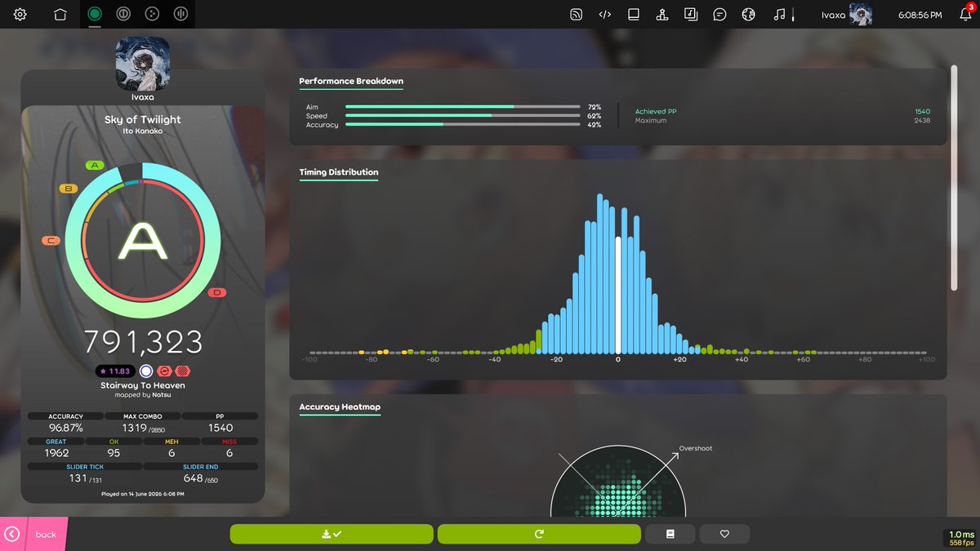The image size is (980, 551).
Task: Favourite the beatmap with heart button
Action: coord(724,534)
